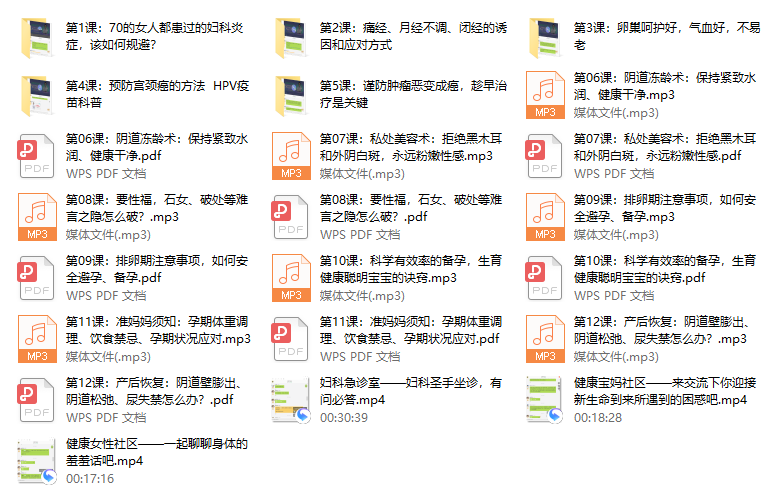Screen dimensions: 783x497
Task: Click file name 健康女性社区——一起聊聊身体的羞羞话吧.mp4
Action: click(x=157, y=452)
